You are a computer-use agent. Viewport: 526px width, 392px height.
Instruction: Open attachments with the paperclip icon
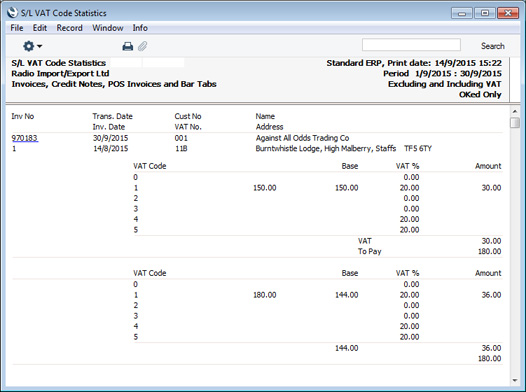pyautogui.click(x=143, y=46)
